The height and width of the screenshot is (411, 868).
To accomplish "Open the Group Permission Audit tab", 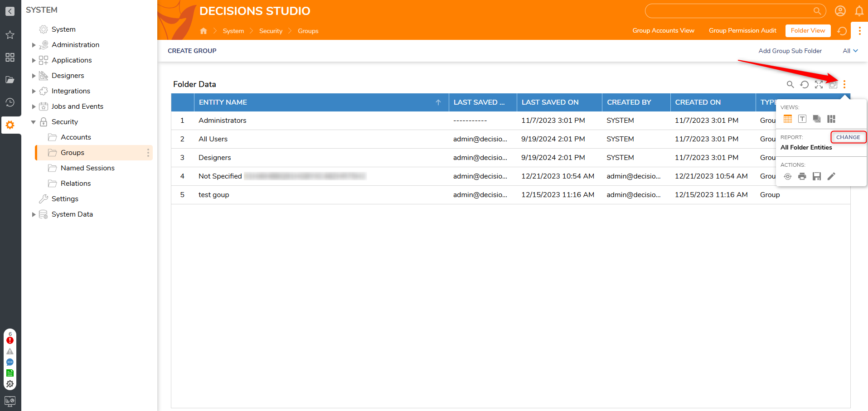I will click(742, 30).
